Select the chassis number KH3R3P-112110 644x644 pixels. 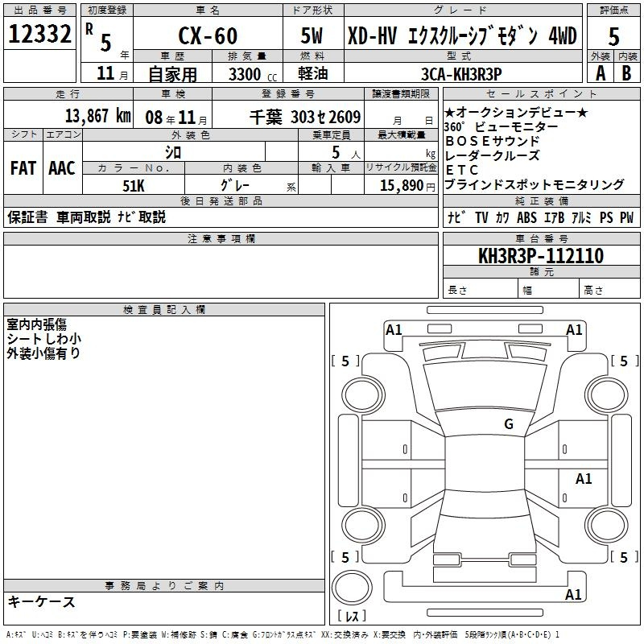click(541, 256)
